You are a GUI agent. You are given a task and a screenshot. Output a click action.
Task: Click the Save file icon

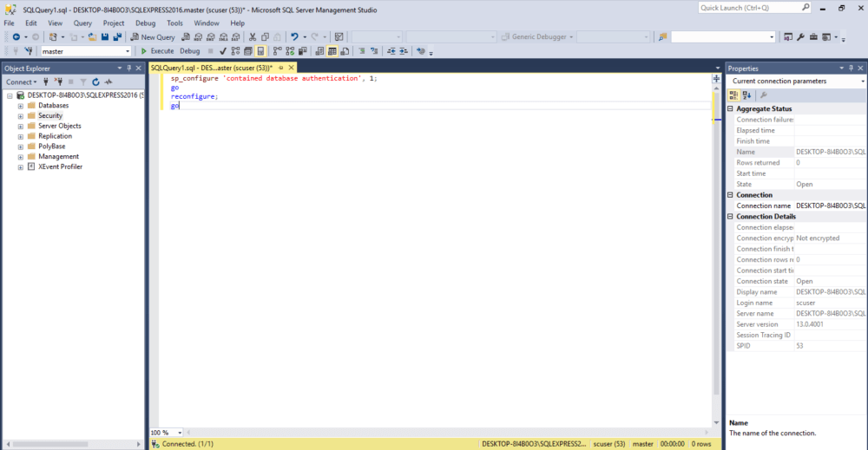[x=105, y=37]
